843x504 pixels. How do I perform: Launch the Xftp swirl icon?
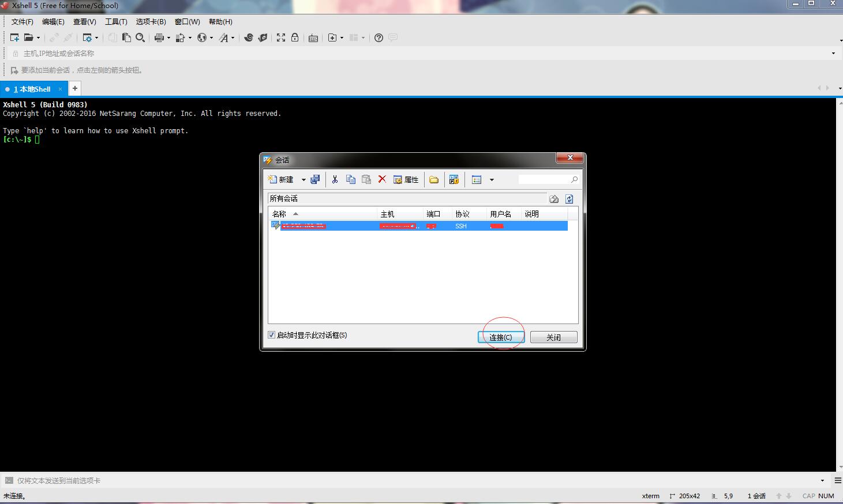pyautogui.click(x=249, y=37)
